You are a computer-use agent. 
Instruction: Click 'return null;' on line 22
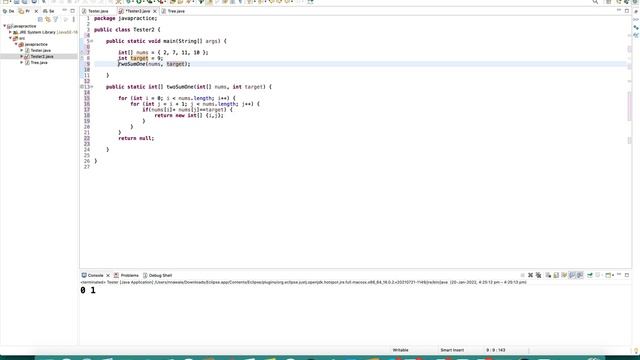pyautogui.click(x=136, y=138)
